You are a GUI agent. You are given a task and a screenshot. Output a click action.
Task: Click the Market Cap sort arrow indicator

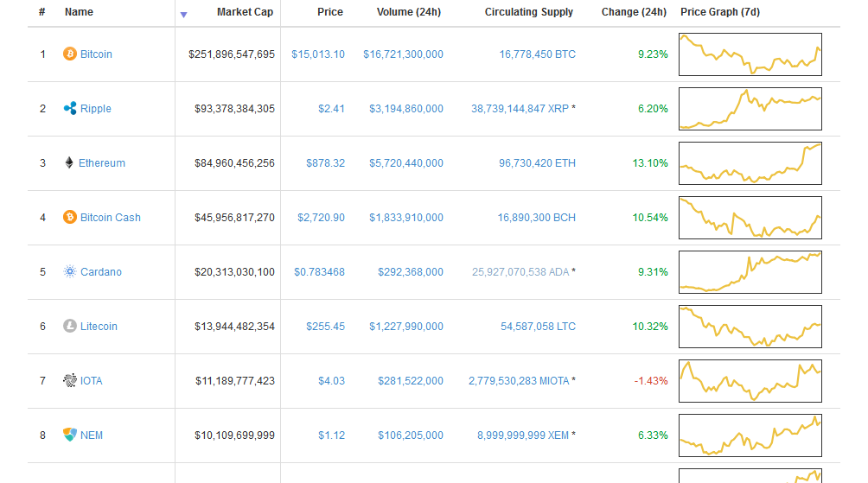click(184, 15)
